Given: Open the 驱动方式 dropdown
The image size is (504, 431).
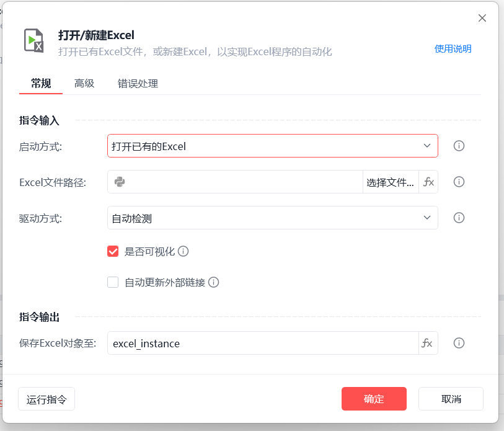Looking at the screenshot, I should (273, 218).
